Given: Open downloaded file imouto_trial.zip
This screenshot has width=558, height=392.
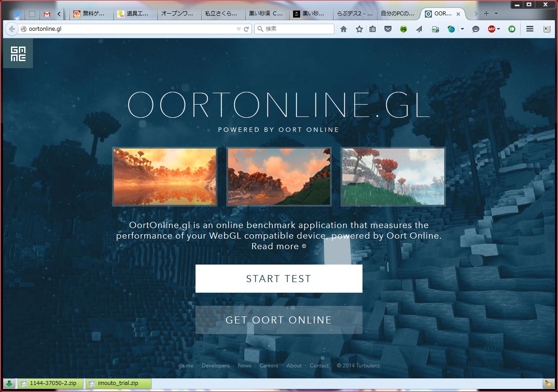Looking at the screenshot, I should (x=118, y=383).
